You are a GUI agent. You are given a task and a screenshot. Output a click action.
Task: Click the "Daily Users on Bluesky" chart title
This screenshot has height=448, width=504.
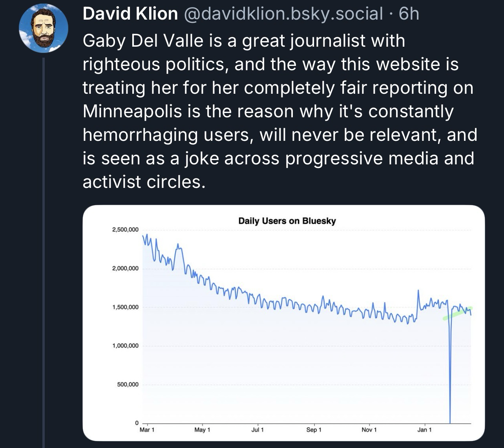(x=287, y=221)
